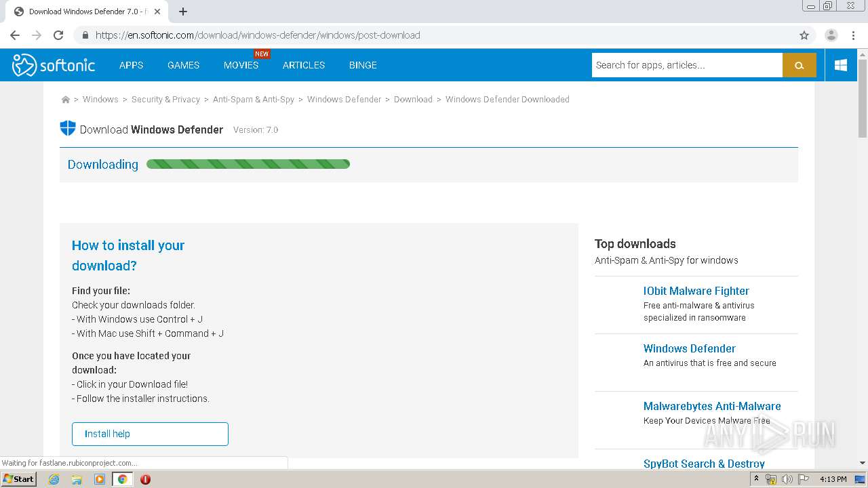View site info via padlock icon
Image resolution: width=868 pixels, height=488 pixels.
click(85, 35)
